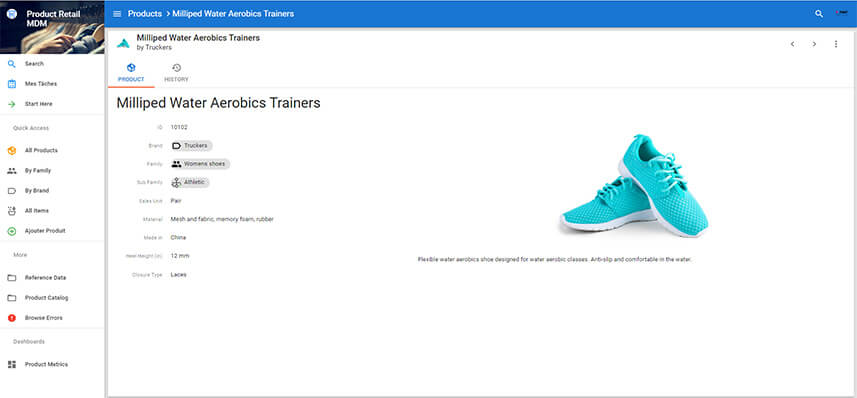Viewport: 857px width, 398px height.
Task: Click the By Family people icon
Action: 11,171
